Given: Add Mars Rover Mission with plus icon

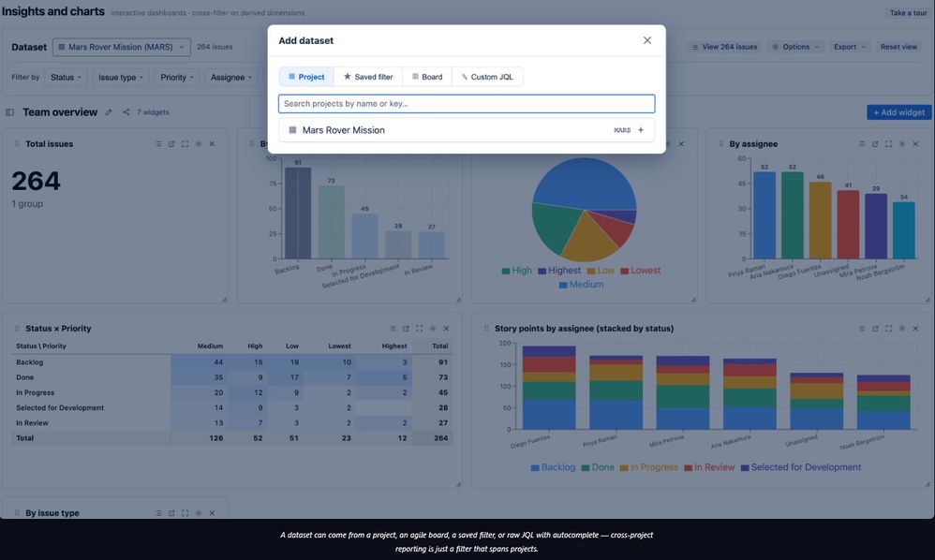Looking at the screenshot, I should pyautogui.click(x=641, y=130).
